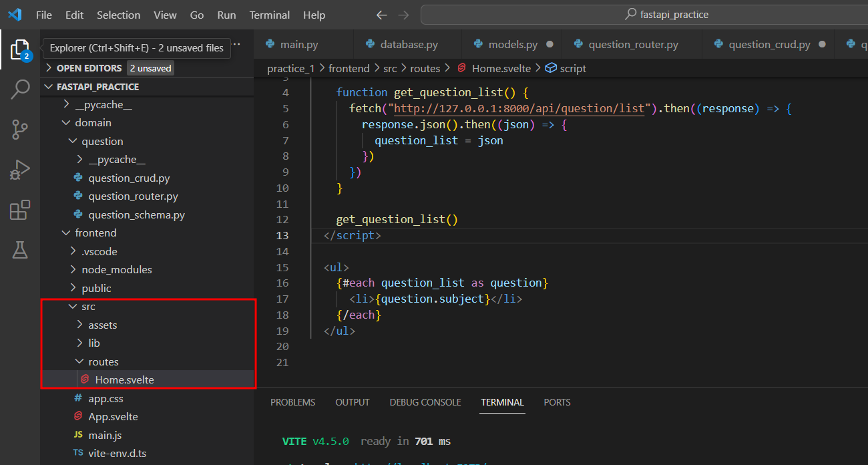Open the Testing flask icon
The height and width of the screenshot is (465, 868).
click(x=20, y=250)
